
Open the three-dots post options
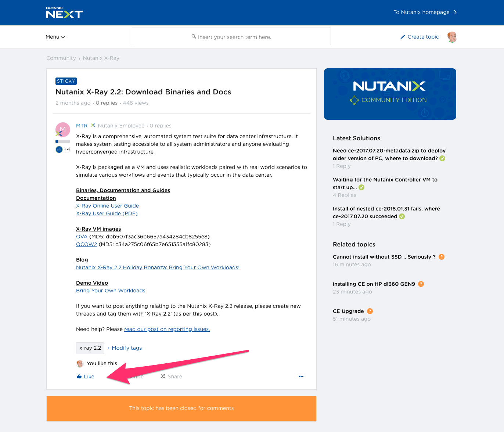(x=301, y=376)
